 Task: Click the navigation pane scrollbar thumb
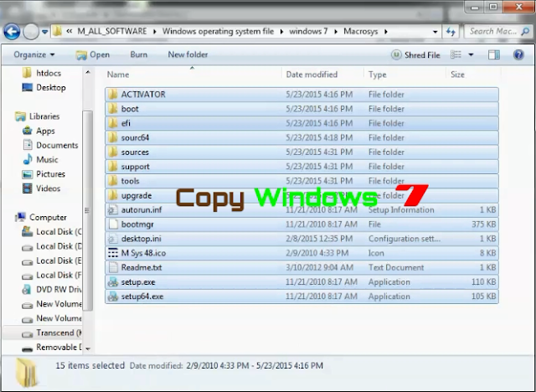pyautogui.click(x=88, y=210)
